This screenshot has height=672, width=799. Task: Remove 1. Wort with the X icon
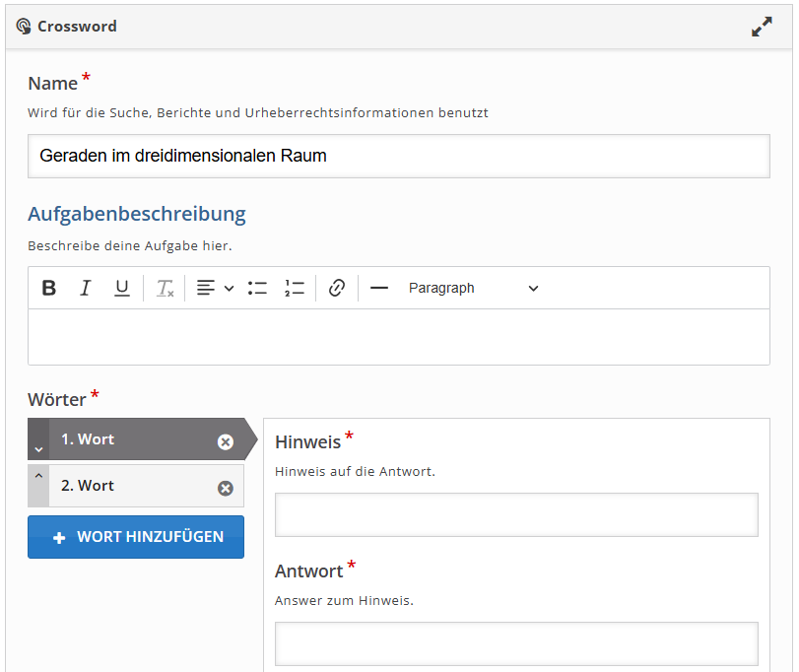226,441
